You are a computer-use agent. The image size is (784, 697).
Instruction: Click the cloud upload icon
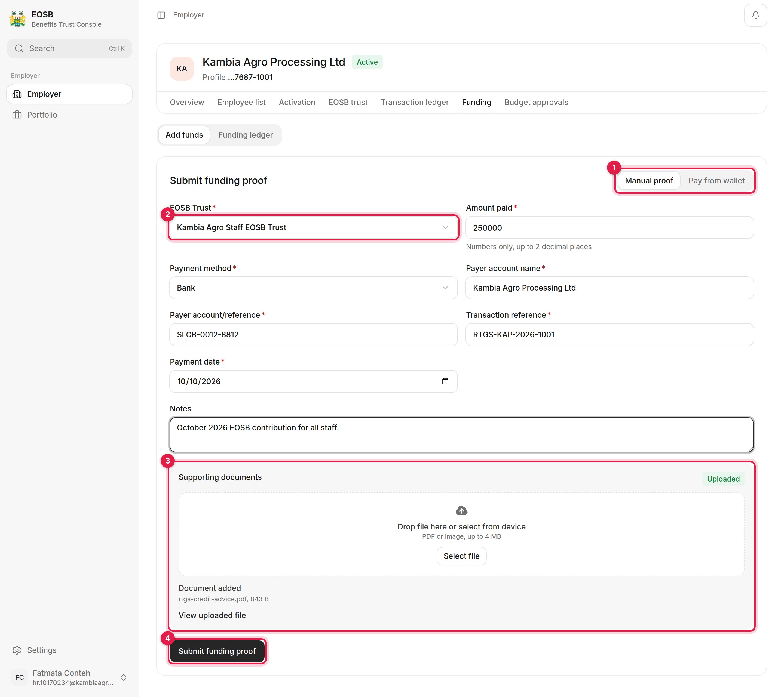click(461, 510)
